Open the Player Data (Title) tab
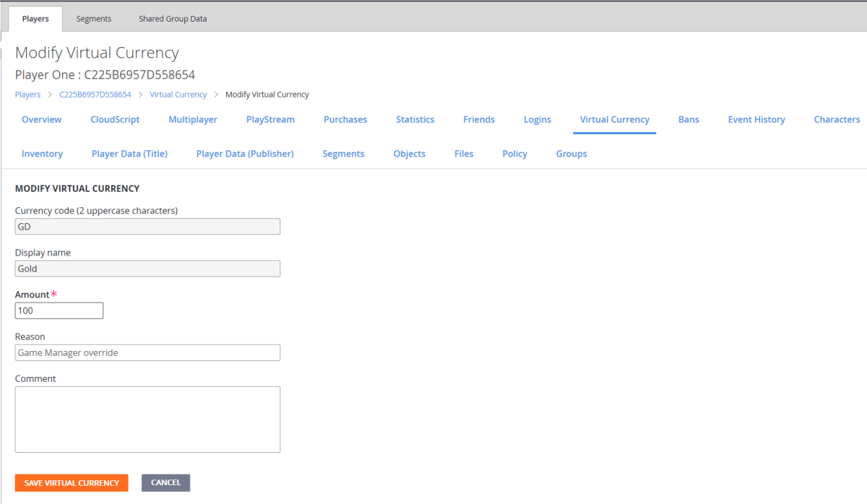867x504 pixels. (x=129, y=154)
